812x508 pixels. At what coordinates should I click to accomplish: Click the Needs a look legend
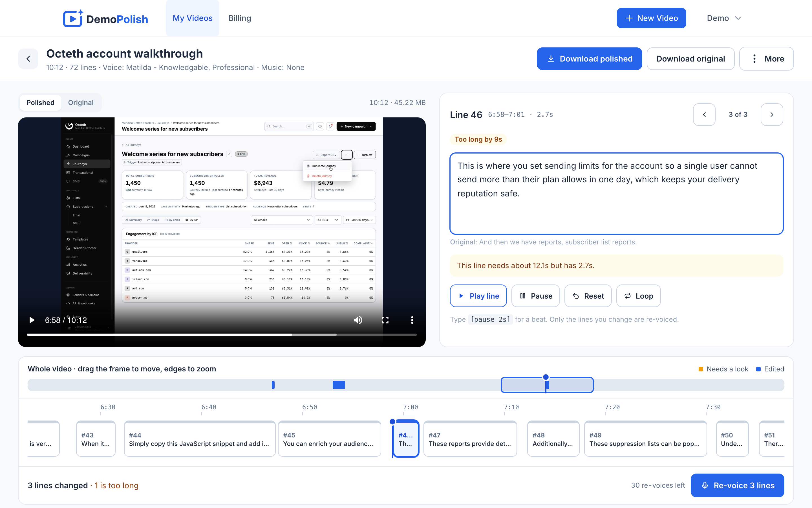pos(723,369)
